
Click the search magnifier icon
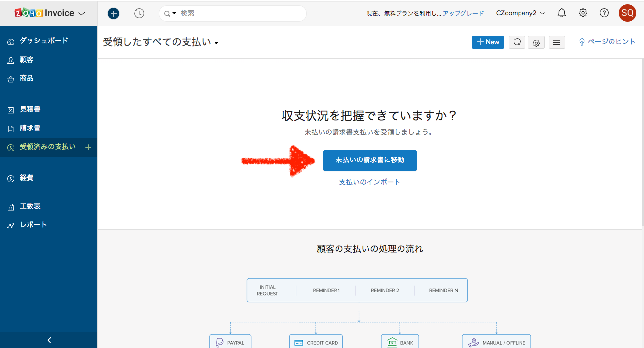(x=167, y=14)
